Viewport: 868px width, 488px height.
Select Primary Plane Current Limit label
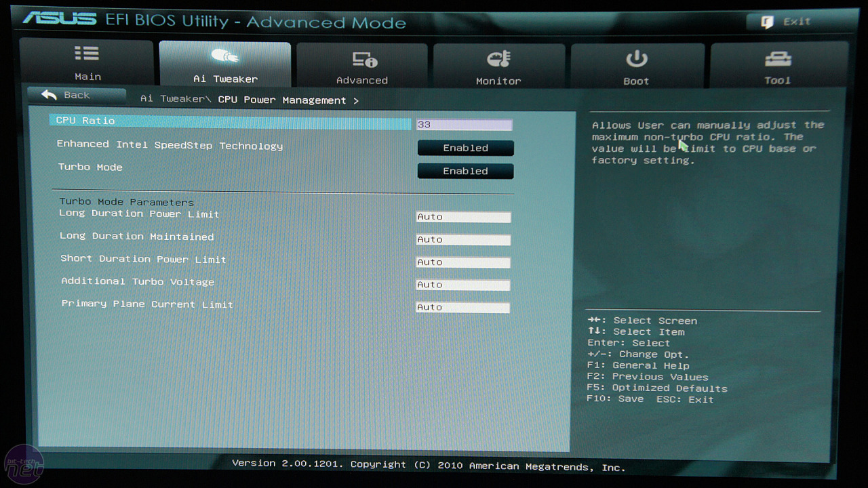147,304
